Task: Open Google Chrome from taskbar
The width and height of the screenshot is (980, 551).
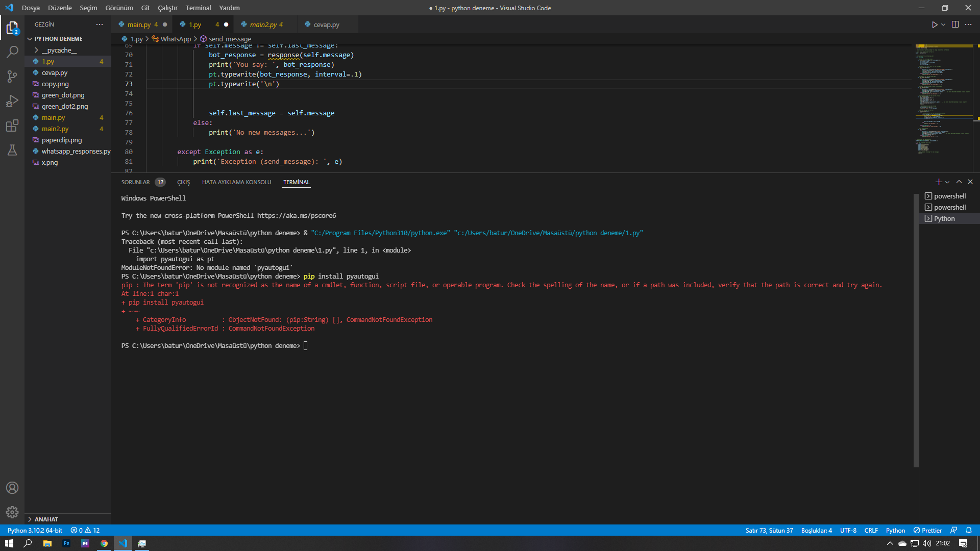Action: (x=104, y=543)
